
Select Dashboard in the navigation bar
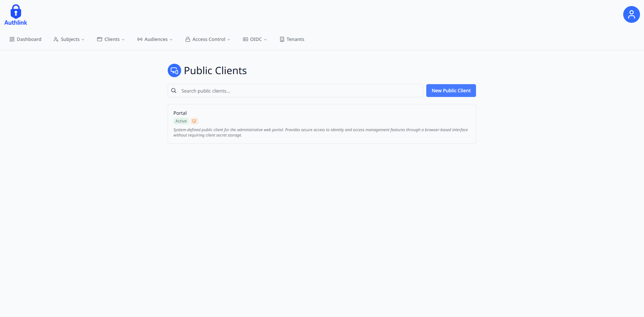coord(30,39)
